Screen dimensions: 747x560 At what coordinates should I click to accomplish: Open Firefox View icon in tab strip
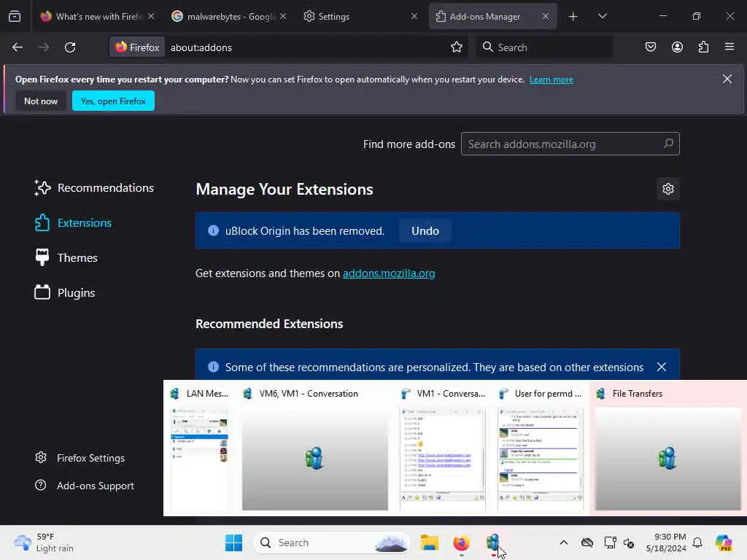coord(15,16)
